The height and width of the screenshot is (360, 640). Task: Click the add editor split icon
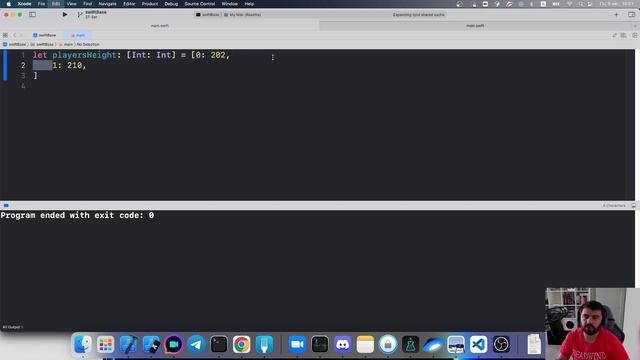tap(635, 36)
